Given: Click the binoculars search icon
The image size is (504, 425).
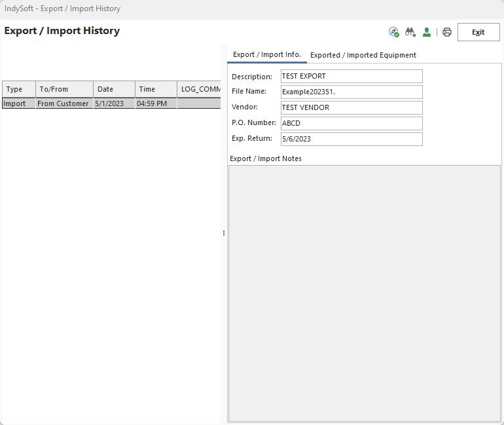Looking at the screenshot, I should pos(410,32).
